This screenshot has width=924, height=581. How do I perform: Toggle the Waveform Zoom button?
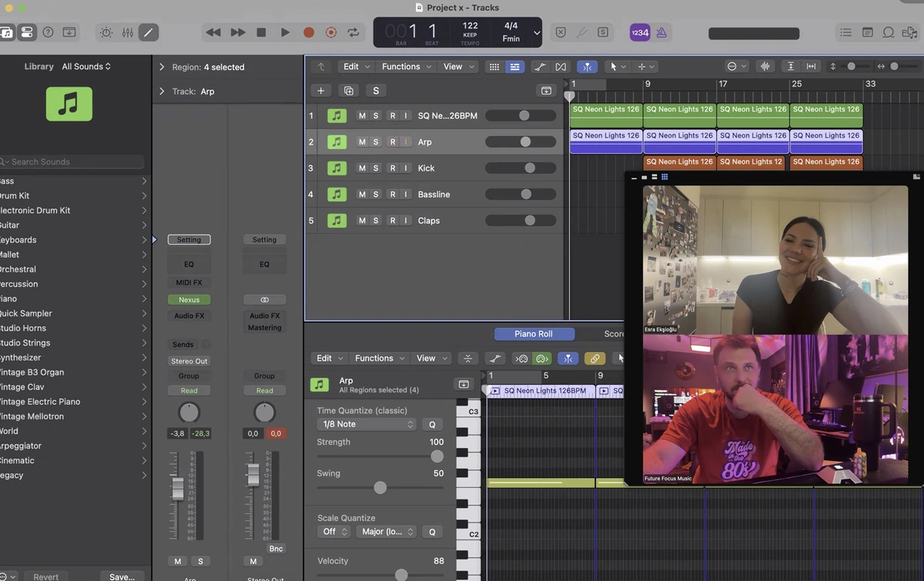point(765,67)
